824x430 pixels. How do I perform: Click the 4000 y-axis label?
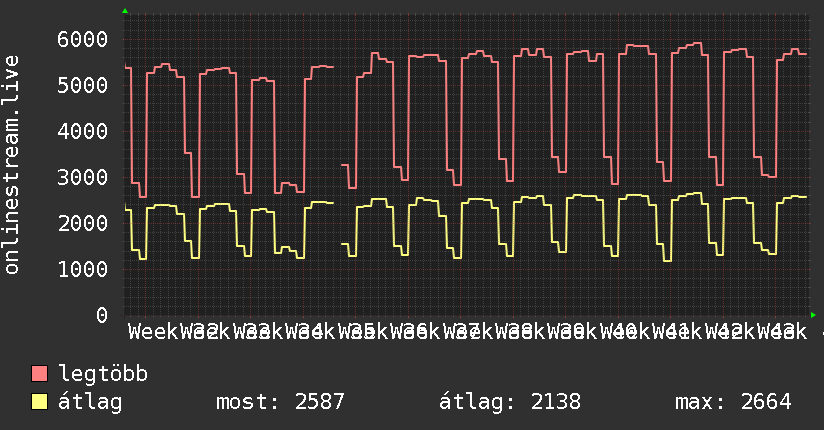[x=83, y=131]
